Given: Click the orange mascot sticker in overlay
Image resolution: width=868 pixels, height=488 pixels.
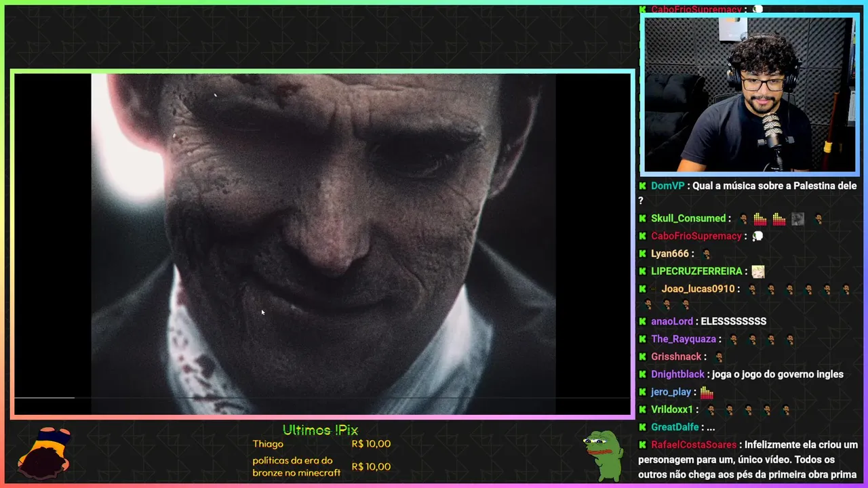Looking at the screenshot, I should [45, 453].
